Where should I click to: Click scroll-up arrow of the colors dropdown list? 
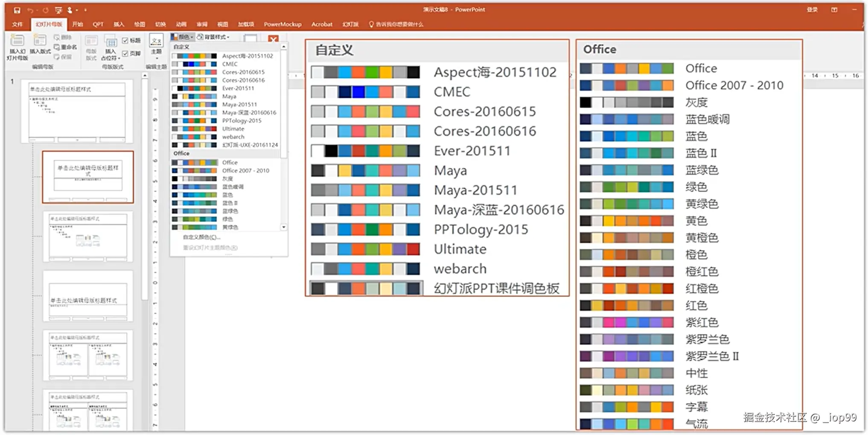coord(284,46)
